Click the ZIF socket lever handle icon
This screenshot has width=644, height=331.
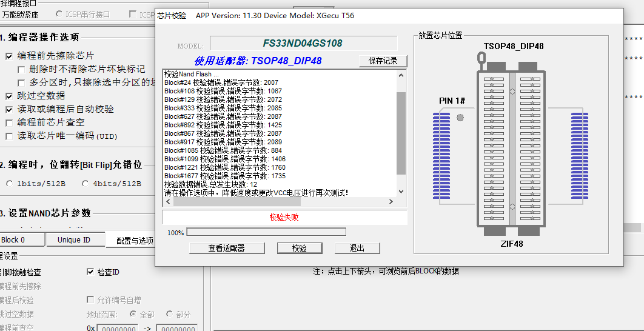[x=481, y=59]
